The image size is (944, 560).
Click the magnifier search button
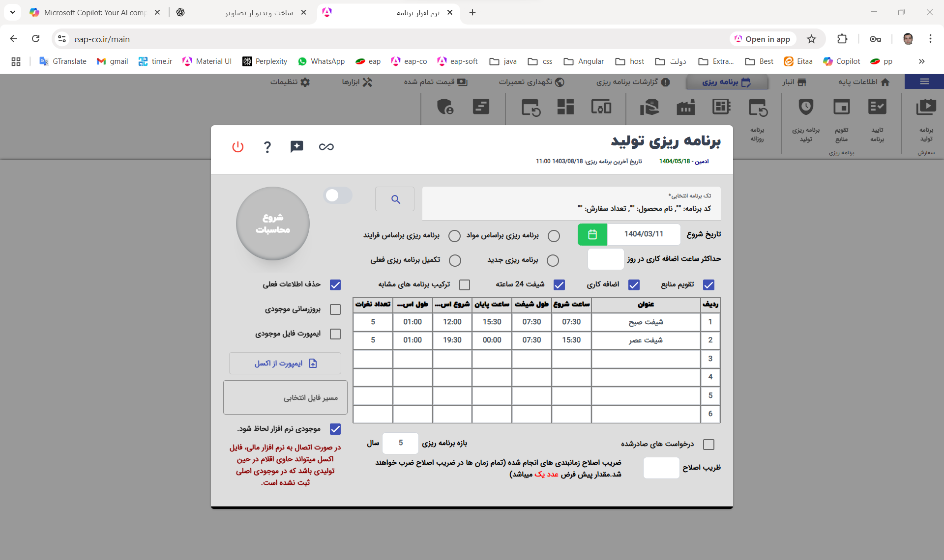click(395, 199)
